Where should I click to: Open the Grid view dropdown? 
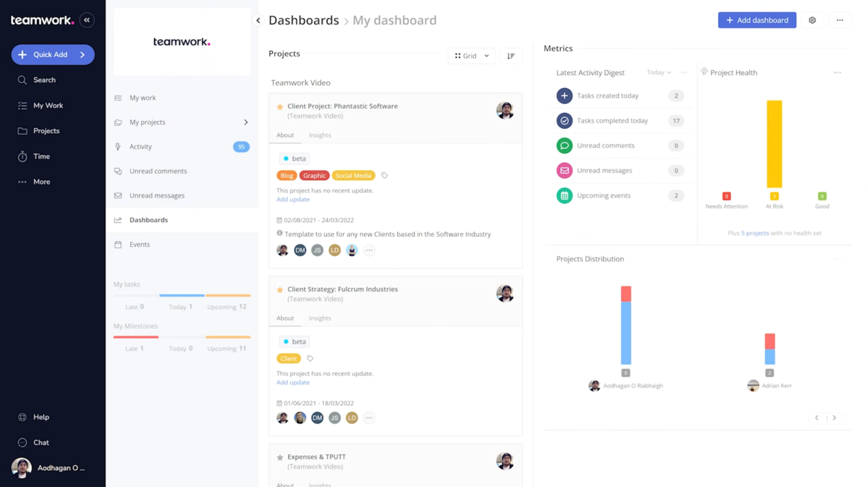472,56
